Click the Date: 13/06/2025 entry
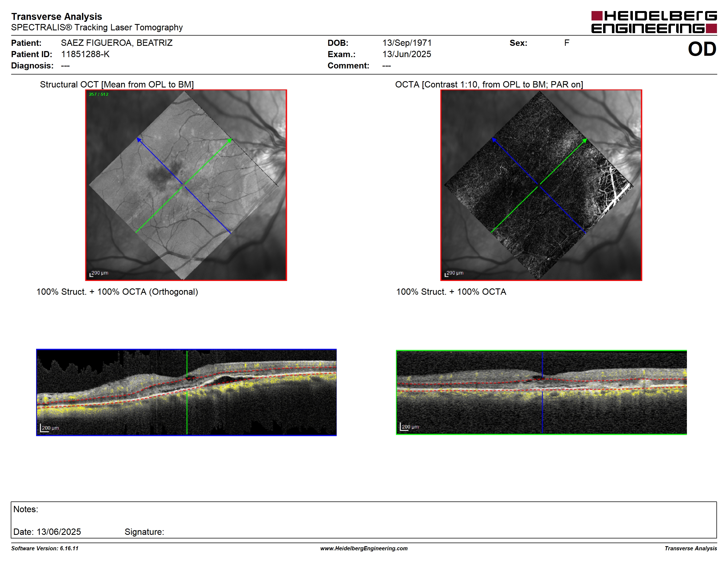 tap(47, 532)
